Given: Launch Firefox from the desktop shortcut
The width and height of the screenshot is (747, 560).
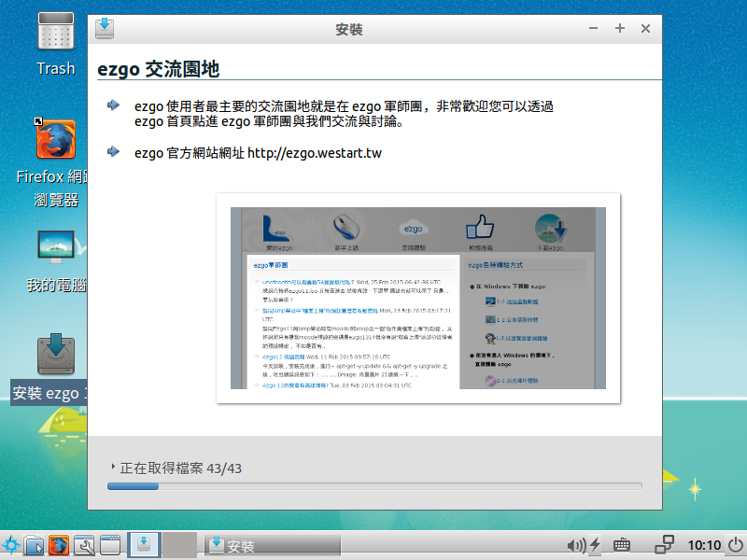Looking at the screenshot, I should [x=56, y=139].
